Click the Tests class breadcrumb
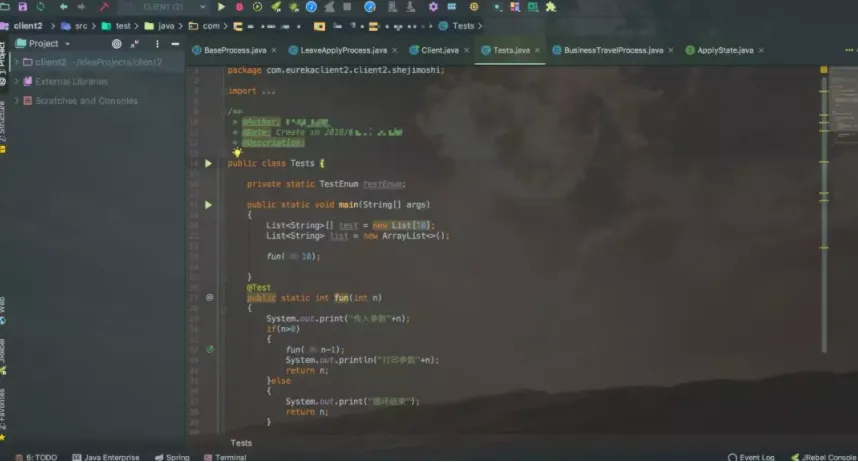 456,26
